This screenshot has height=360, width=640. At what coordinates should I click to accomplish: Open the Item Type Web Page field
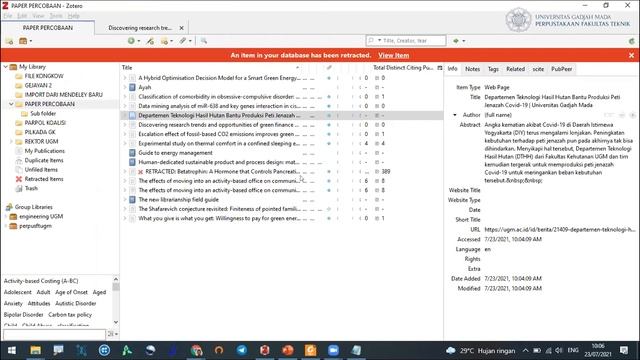coord(497,87)
